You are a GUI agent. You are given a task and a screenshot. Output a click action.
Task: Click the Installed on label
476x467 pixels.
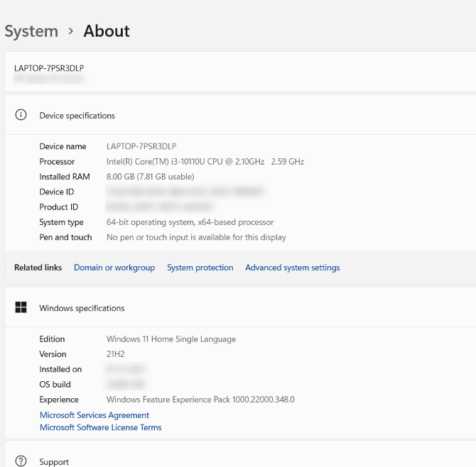60,369
